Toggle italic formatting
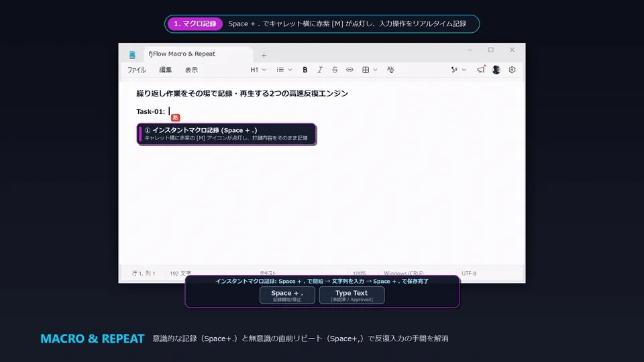 pyautogui.click(x=319, y=70)
